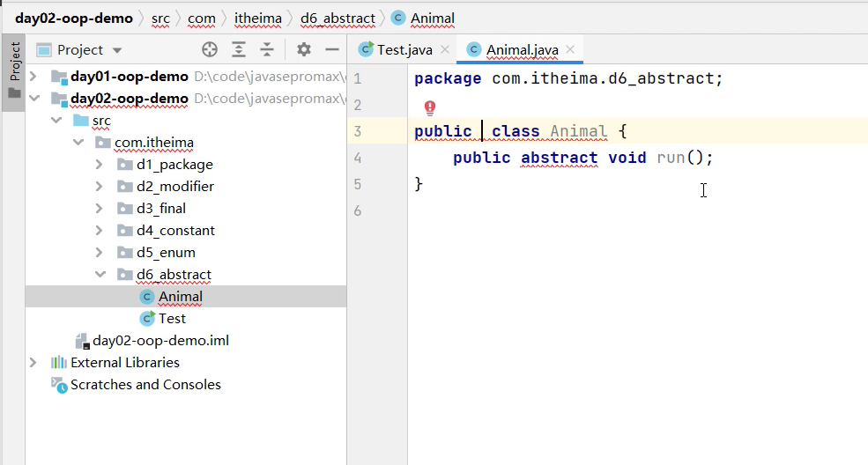Click d6_abstract in the breadcrumb
This screenshot has width=868, height=465.
click(x=338, y=18)
